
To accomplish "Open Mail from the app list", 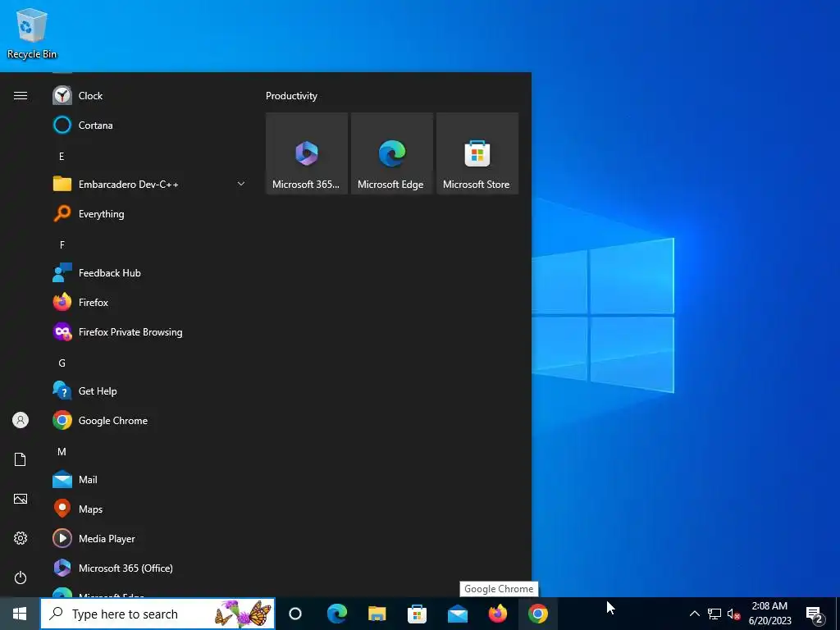I will pyautogui.click(x=149, y=479).
